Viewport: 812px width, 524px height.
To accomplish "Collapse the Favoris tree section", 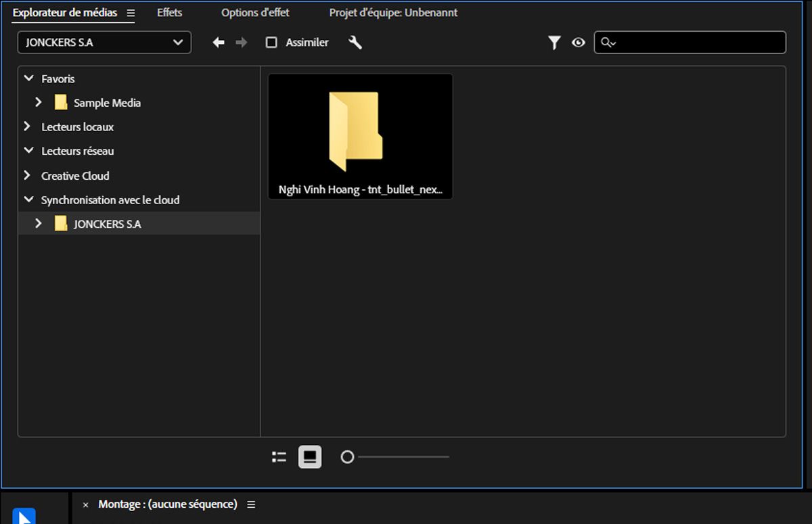I will click(x=28, y=78).
